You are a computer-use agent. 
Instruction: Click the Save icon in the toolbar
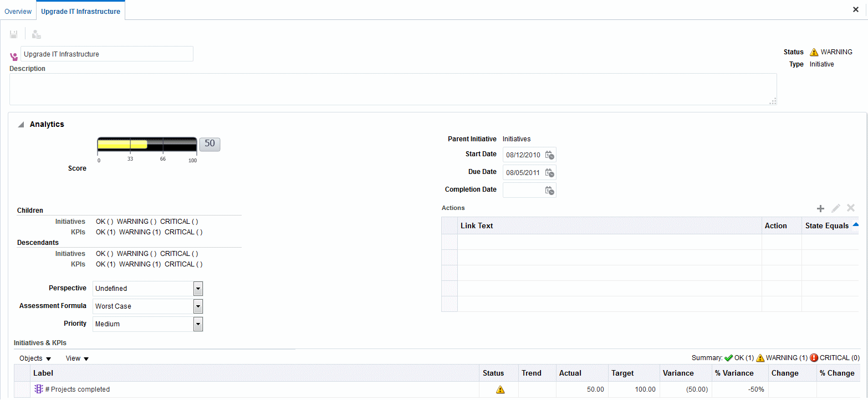coord(13,34)
